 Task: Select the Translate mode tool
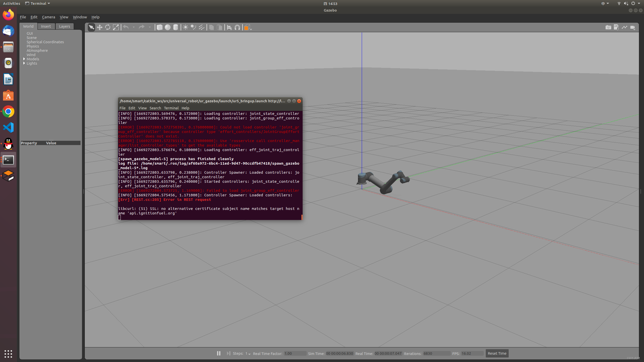tap(100, 27)
